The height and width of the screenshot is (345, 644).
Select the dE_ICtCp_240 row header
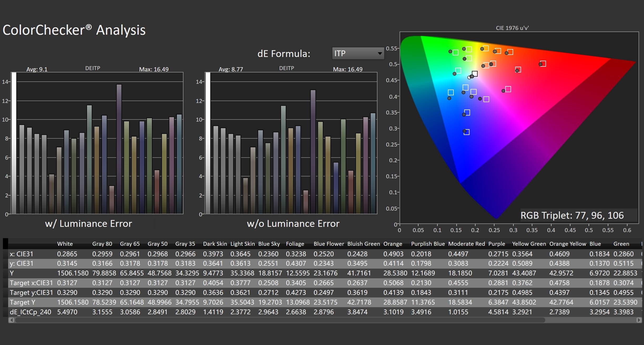[x=30, y=312]
